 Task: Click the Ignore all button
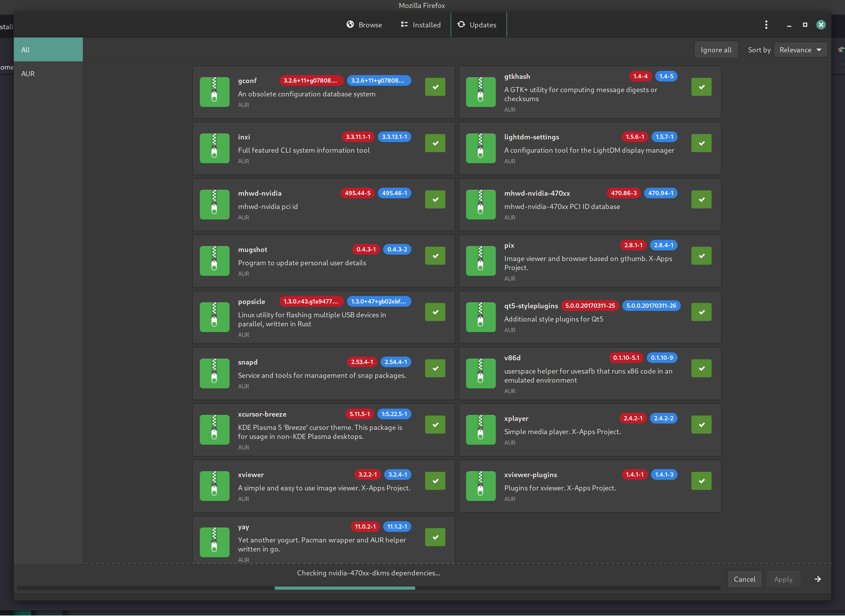(x=716, y=50)
